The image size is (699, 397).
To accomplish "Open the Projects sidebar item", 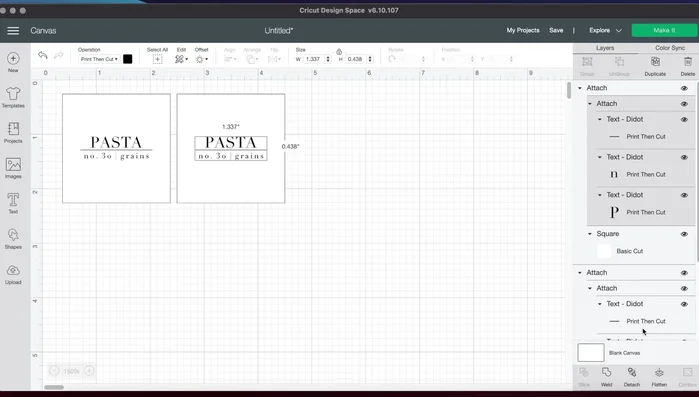I will click(13, 132).
